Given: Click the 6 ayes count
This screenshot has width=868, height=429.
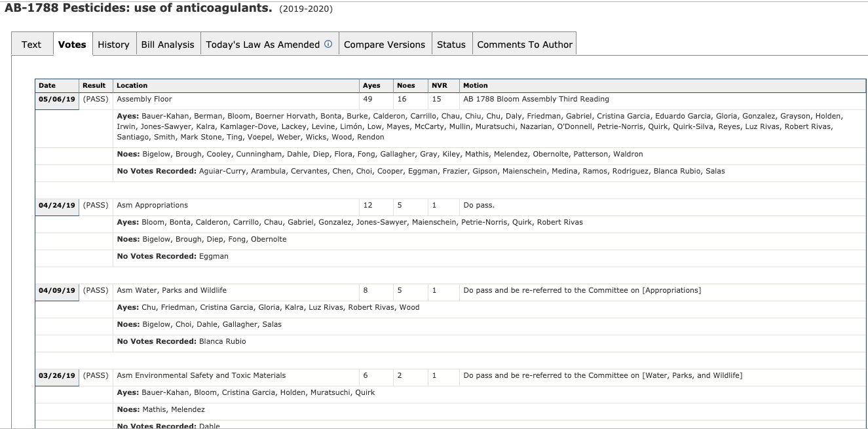Looking at the screenshot, I should (x=366, y=376).
